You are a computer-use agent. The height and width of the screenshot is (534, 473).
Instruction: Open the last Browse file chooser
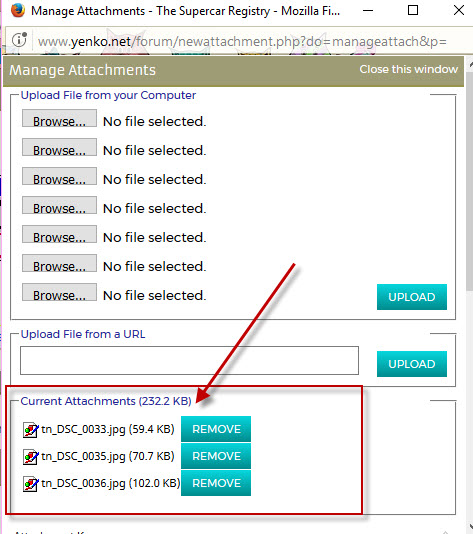[x=59, y=292]
